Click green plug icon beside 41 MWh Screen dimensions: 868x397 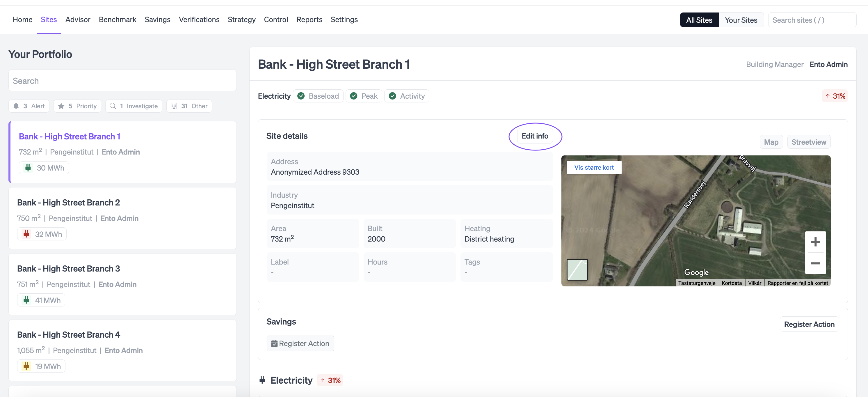click(x=26, y=300)
